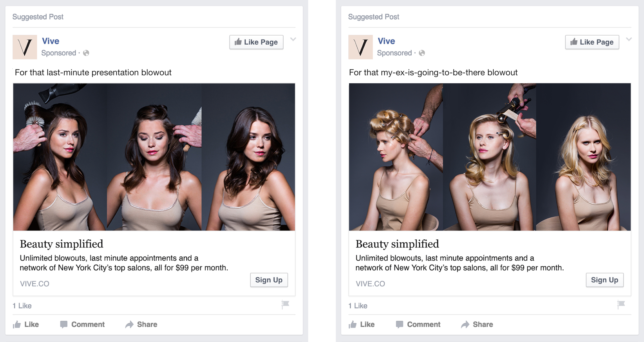Viewport: 644px width, 342px height.
Task: Like the right post about my-ex blowout
Action: 362,324
